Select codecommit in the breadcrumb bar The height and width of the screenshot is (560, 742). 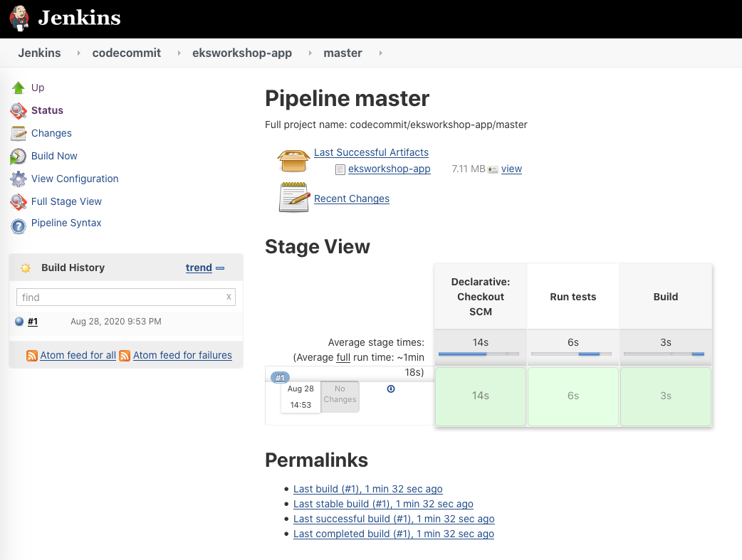pos(127,53)
